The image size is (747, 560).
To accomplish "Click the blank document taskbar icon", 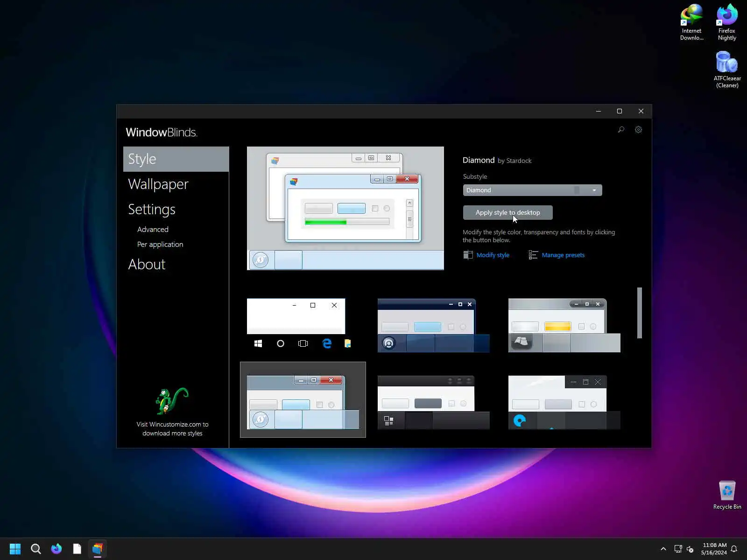I will (x=77, y=549).
